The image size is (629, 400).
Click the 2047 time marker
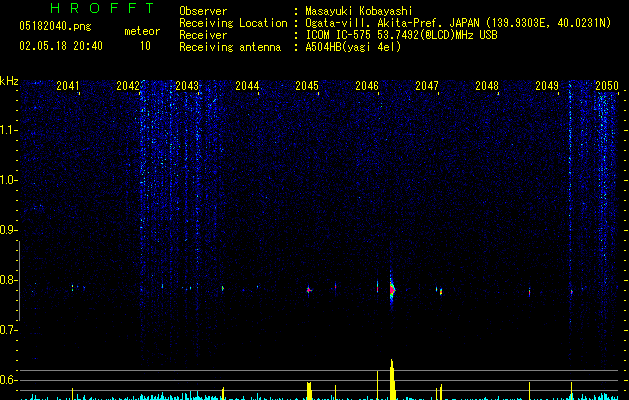click(x=427, y=86)
